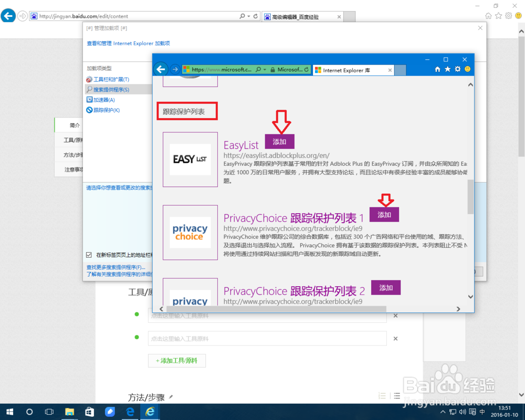Click the lock security icon in address bar
Screen dimensions: 525x420
[272, 70]
